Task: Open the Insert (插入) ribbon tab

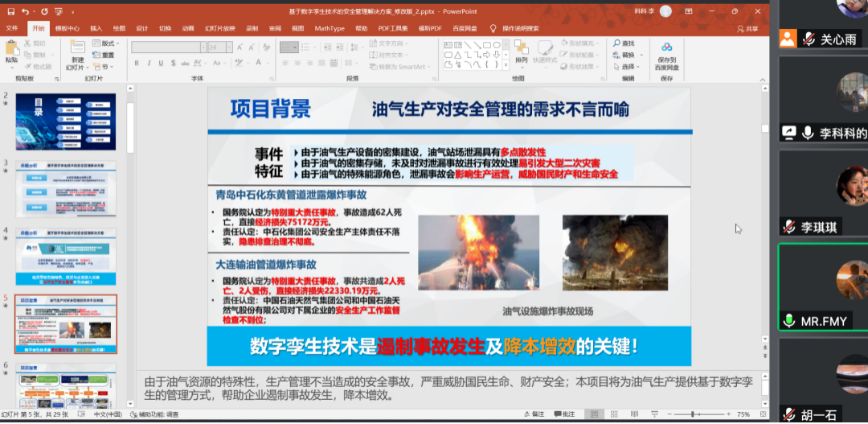Action: click(x=96, y=28)
